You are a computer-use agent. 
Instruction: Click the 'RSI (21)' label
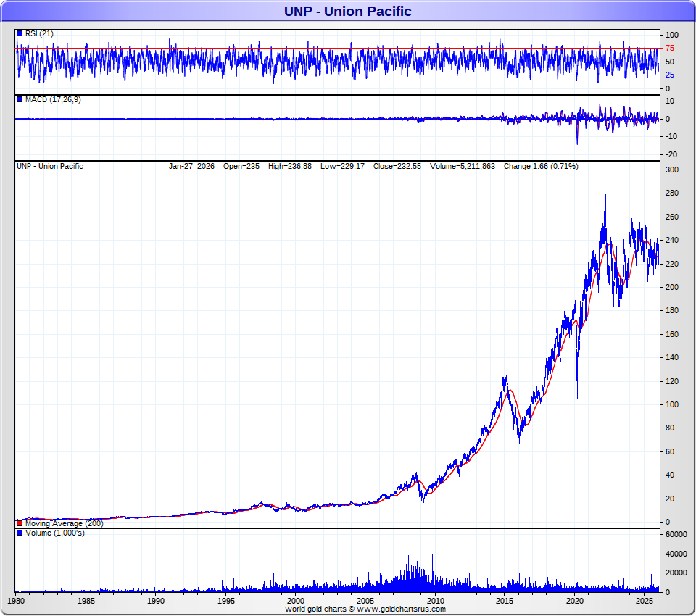point(39,34)
